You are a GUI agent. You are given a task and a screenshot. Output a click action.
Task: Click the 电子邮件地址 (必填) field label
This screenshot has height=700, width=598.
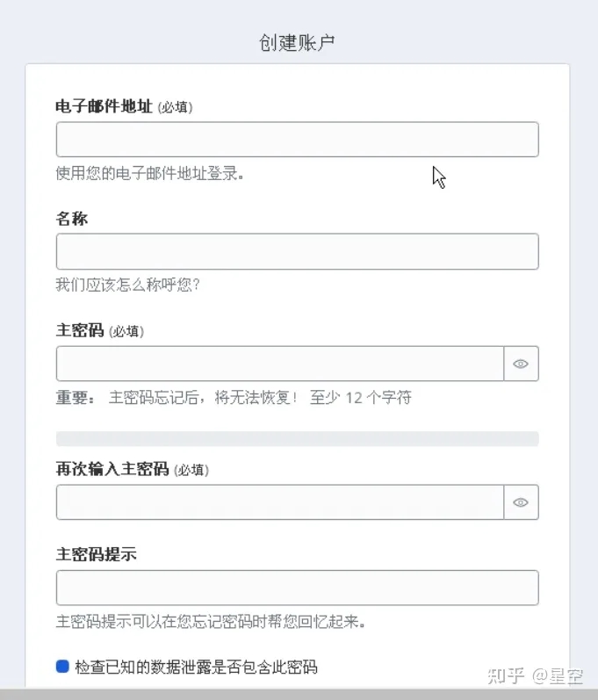coord(124,106)
